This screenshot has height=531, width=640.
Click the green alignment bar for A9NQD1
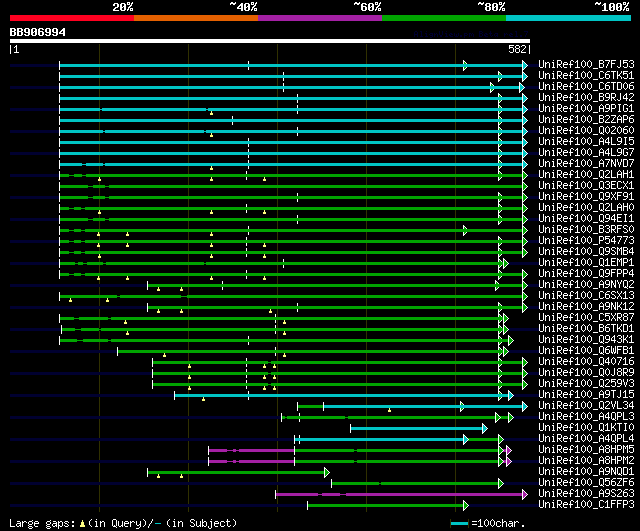[x=236, y=472]
